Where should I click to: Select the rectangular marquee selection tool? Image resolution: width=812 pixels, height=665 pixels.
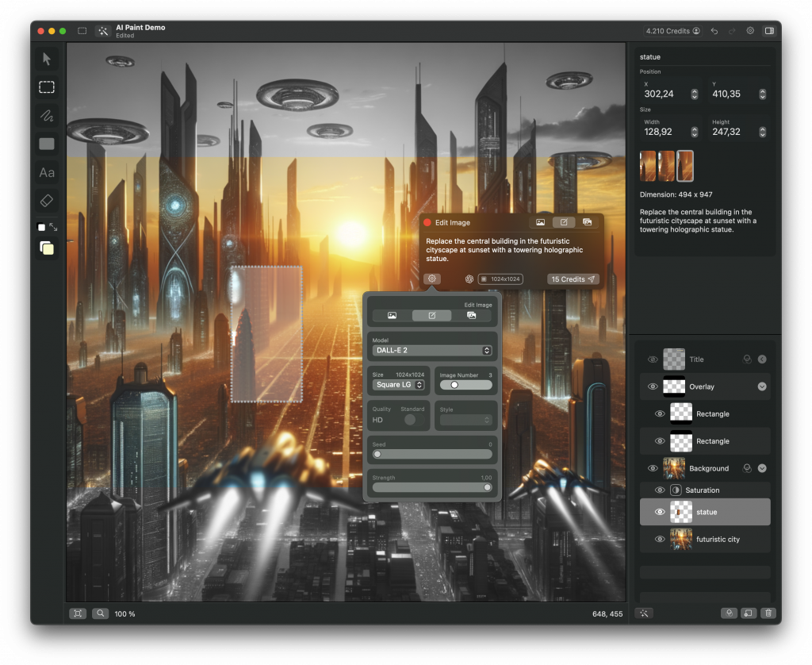(47, 87)
